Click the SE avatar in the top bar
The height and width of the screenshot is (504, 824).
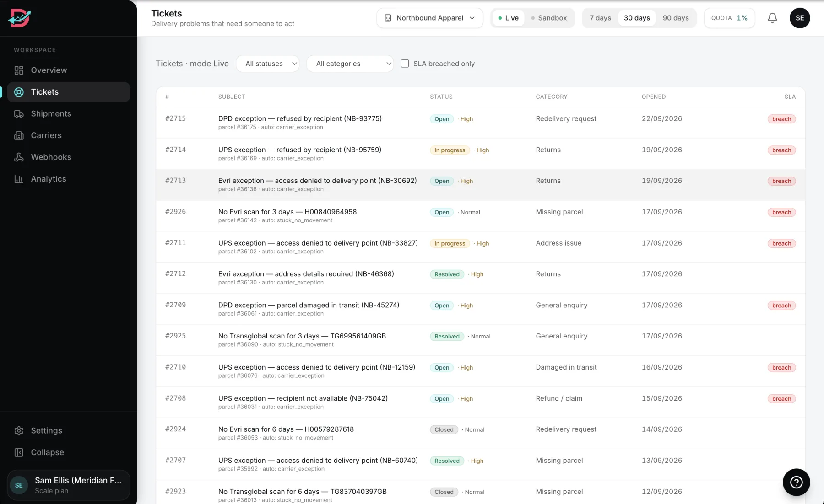click(x=800, y=18)
